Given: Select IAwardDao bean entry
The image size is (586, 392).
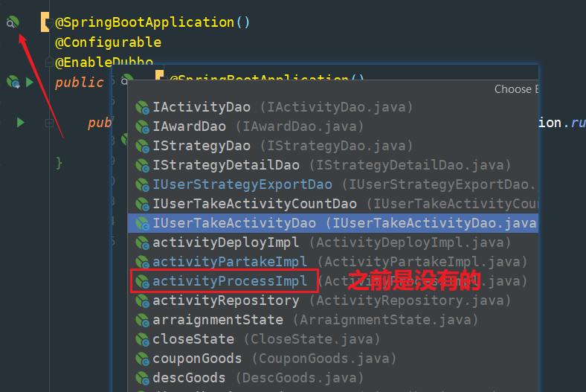Looking at the screenshot, I should [332, 126].
